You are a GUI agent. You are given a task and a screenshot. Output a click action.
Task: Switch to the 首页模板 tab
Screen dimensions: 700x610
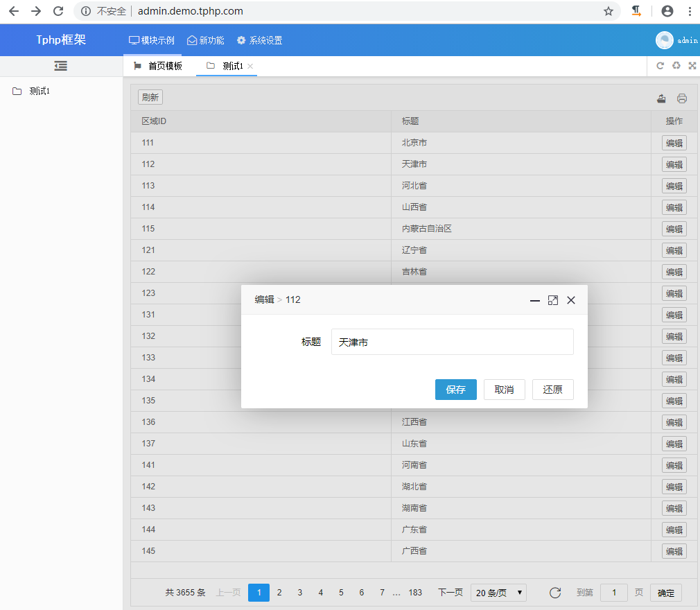(x=158, y=66)
